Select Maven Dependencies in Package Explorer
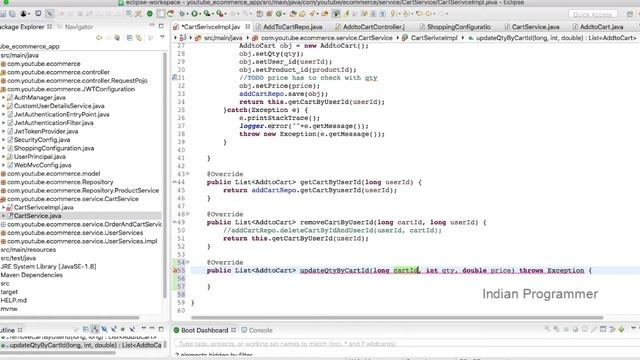 point(31,275)
